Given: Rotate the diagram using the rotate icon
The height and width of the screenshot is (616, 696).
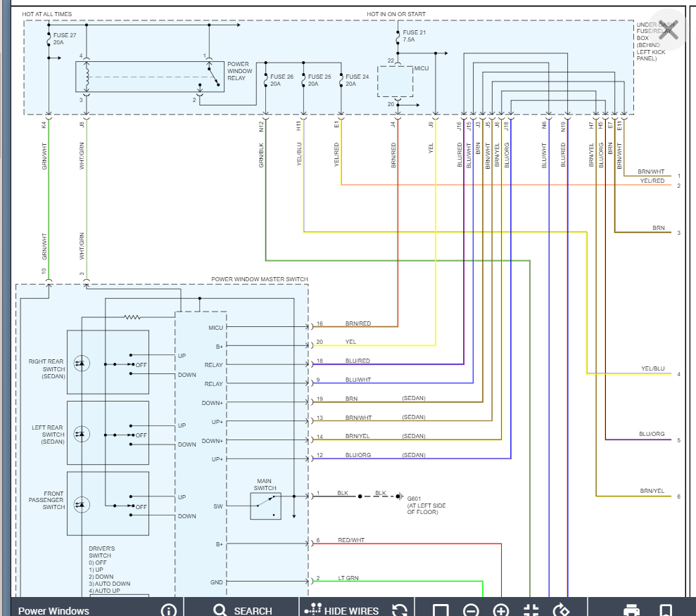Looking at the screenshot, I should pos(561,610).
